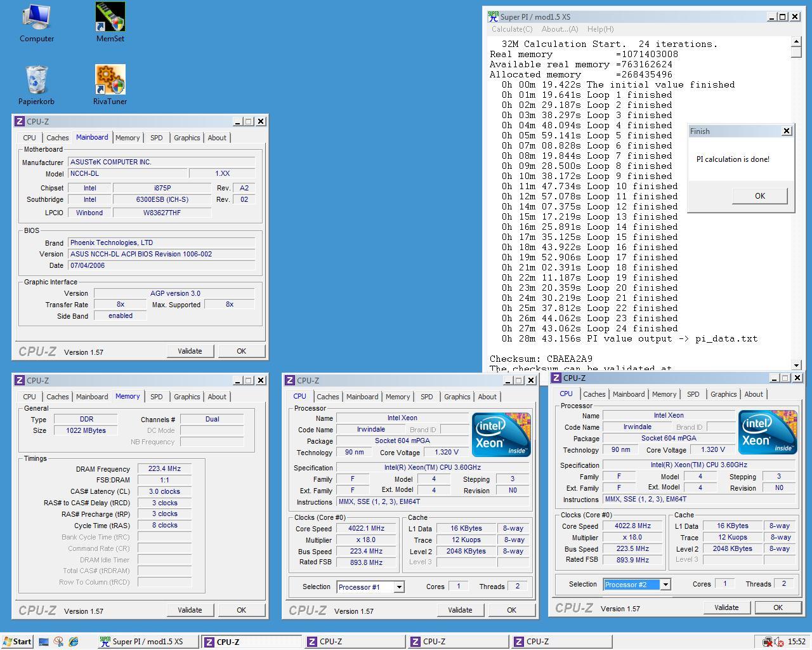Click the 4022.1 MHz Core Speed field
Viewport: 812px width, 650px height.
tap(366, 529)
